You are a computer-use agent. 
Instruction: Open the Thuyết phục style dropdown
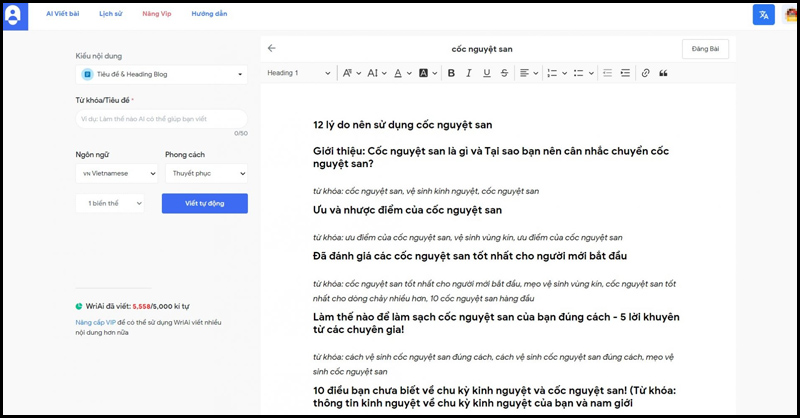point(207,174)
